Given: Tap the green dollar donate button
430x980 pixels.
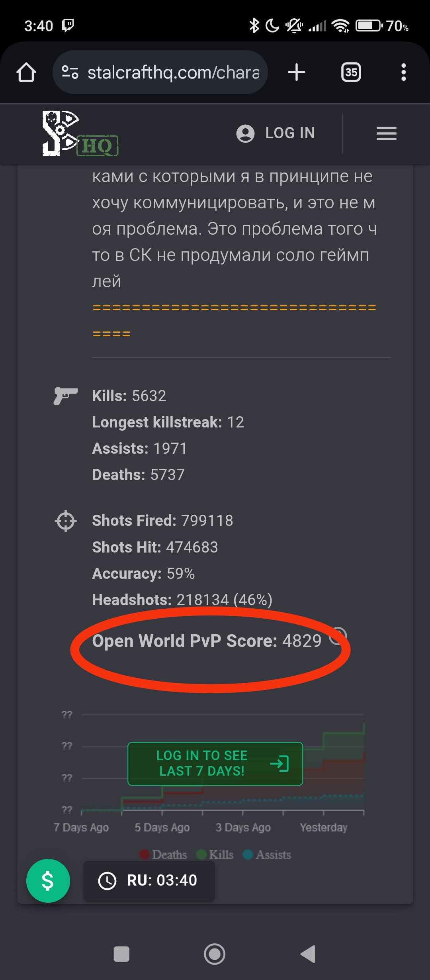Looking at the screenshot, I should pos(48,881).
